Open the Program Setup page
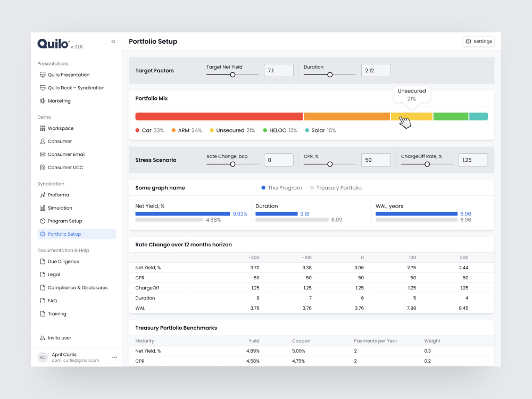Screen dimensions: 532x399 [65, 221]
